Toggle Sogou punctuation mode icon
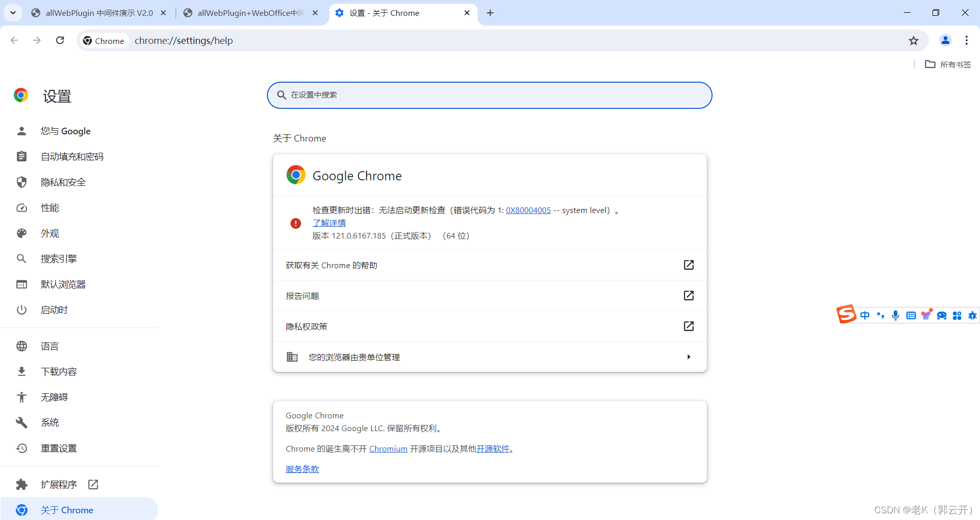 880,316
